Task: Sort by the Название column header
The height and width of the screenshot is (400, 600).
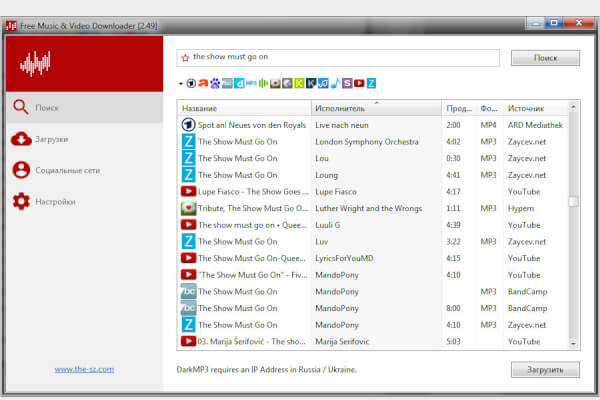Action: pos(244,108)
